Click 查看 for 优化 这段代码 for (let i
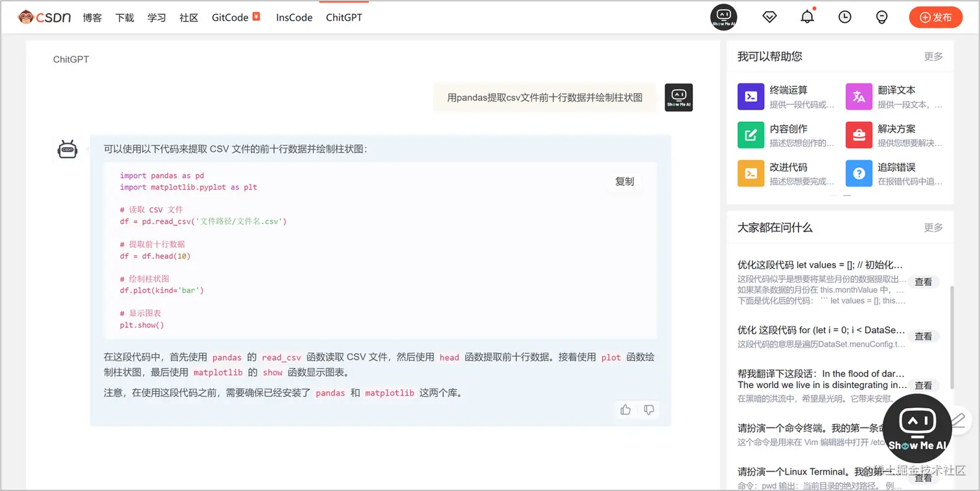Image resolution: width=980 pixels, height=491 pixels. 923,336
